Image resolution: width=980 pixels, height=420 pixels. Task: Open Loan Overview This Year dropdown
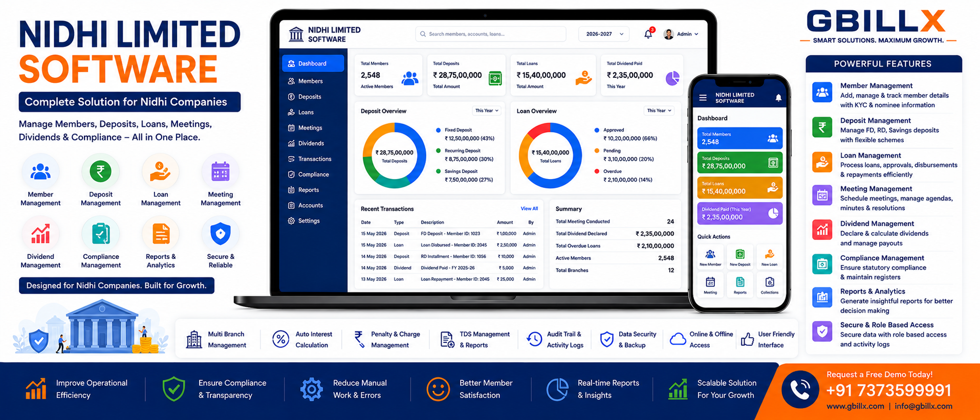click(x=659, y=110)
